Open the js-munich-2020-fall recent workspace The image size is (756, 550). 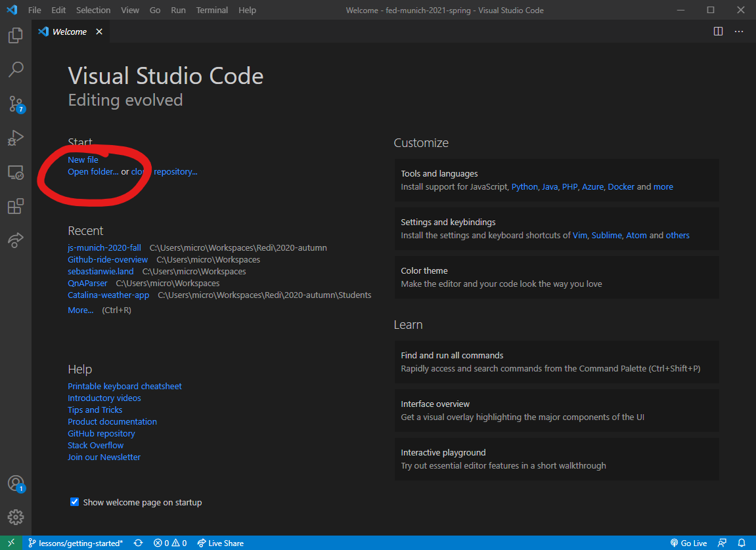(x=104, y=247)
